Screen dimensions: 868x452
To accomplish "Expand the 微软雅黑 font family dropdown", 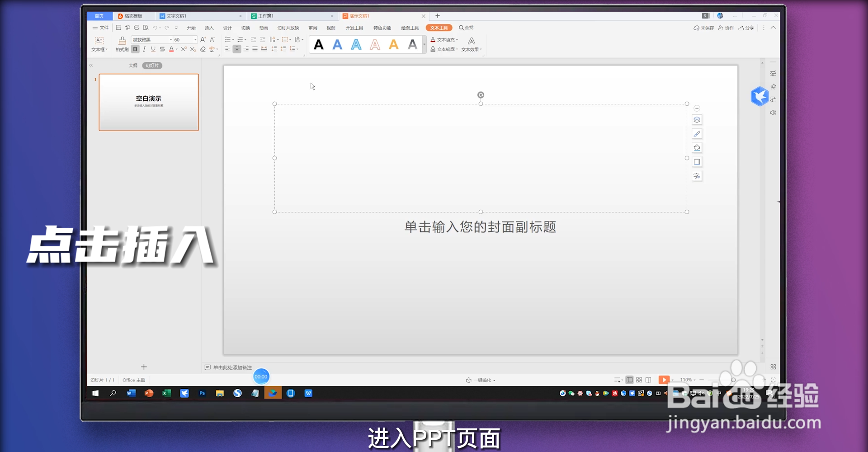I will point(171,40).
